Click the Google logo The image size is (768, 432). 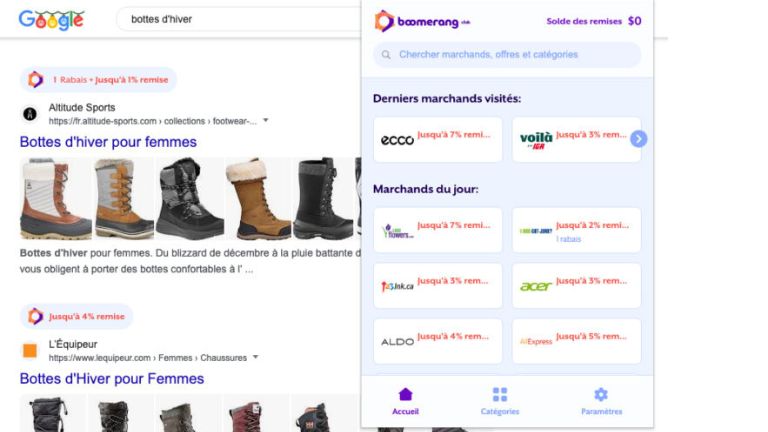click(51, 19)
